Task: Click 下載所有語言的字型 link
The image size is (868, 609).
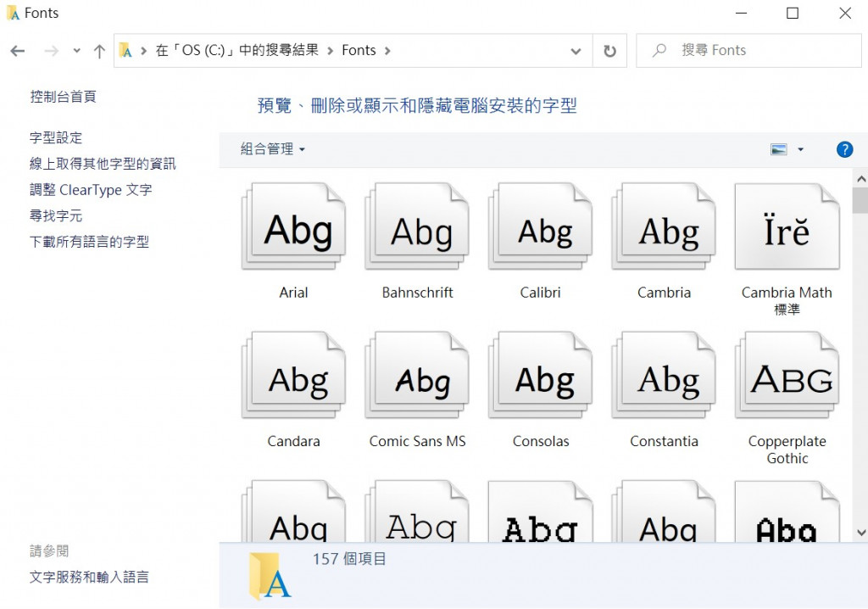Action: coord(89,242)
